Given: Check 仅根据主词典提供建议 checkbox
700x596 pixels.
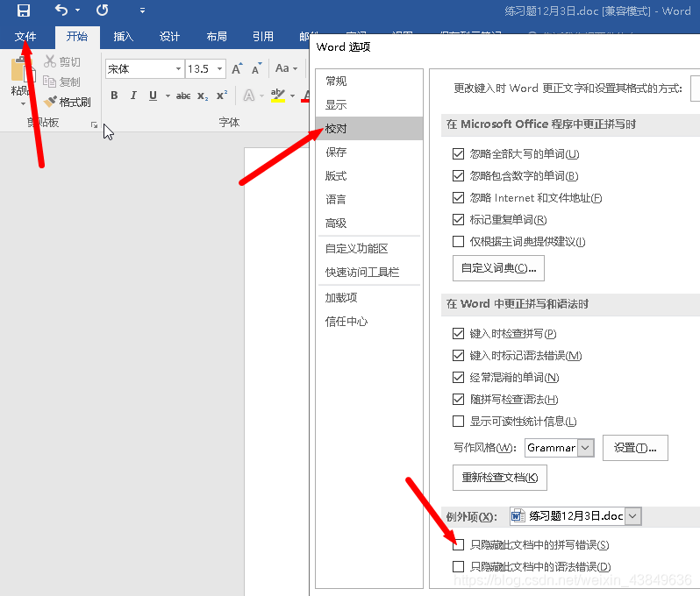Looking at the screenshot, I should [458, 241].
